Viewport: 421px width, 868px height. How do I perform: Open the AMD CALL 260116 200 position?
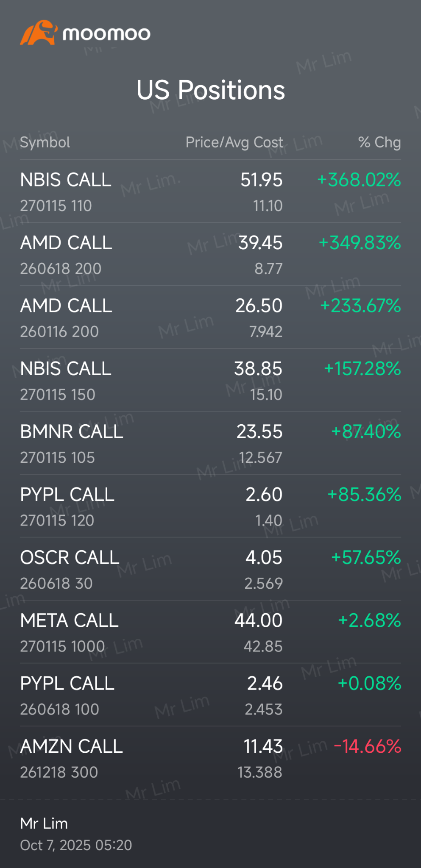point(66,317)
